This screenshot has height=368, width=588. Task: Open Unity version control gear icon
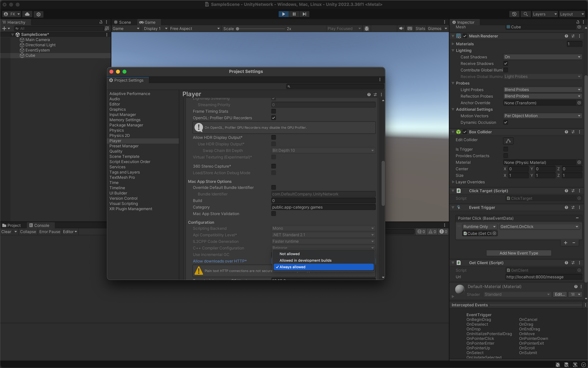pyautogui.click(x=39, y=14)
